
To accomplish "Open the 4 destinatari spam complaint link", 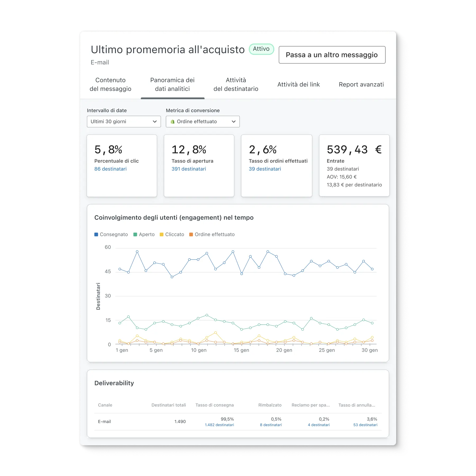I will tap(319, 425).
